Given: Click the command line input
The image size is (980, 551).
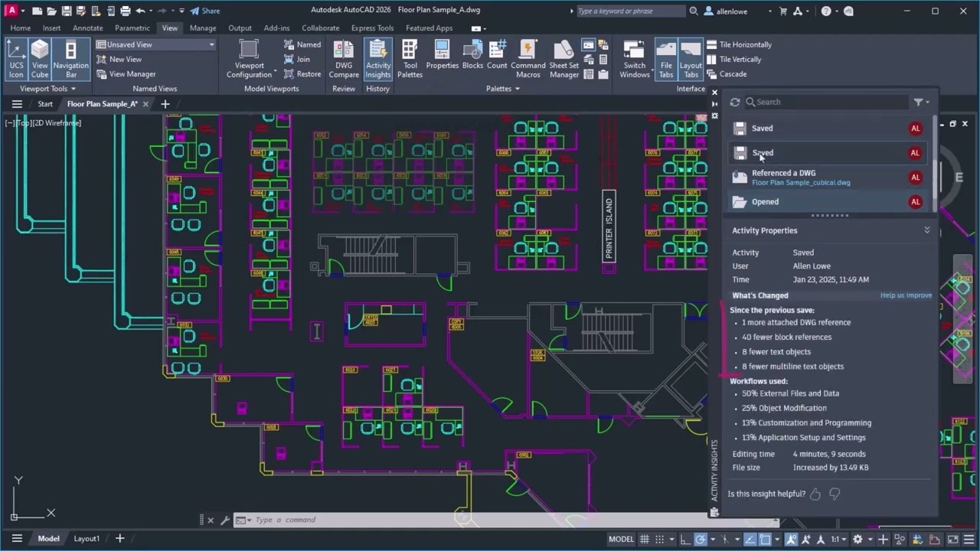Looking at the screenshot, I should 505,520.
